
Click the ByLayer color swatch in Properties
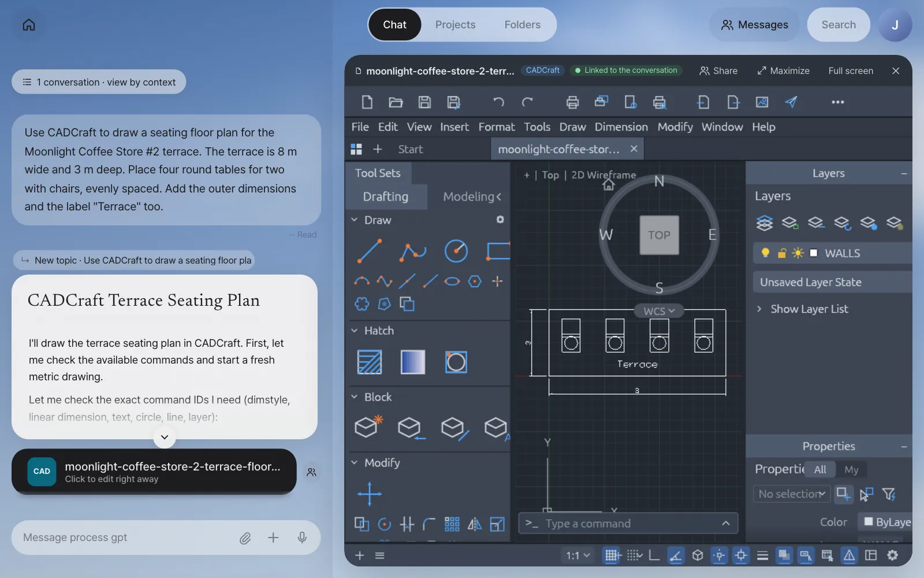[x=868, y=522]
